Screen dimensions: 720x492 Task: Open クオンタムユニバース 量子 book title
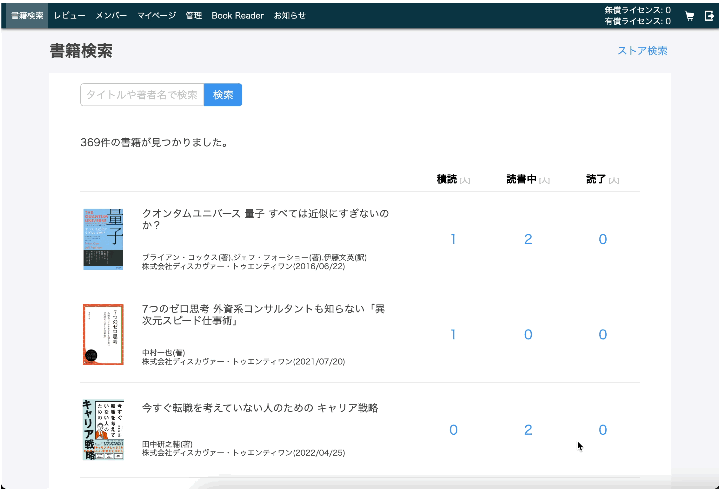265,220
